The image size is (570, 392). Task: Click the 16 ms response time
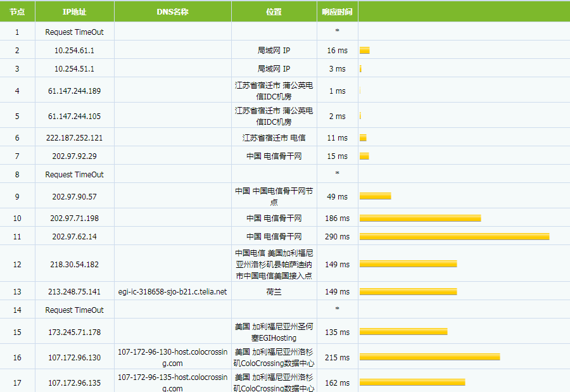tap(337, 51)
